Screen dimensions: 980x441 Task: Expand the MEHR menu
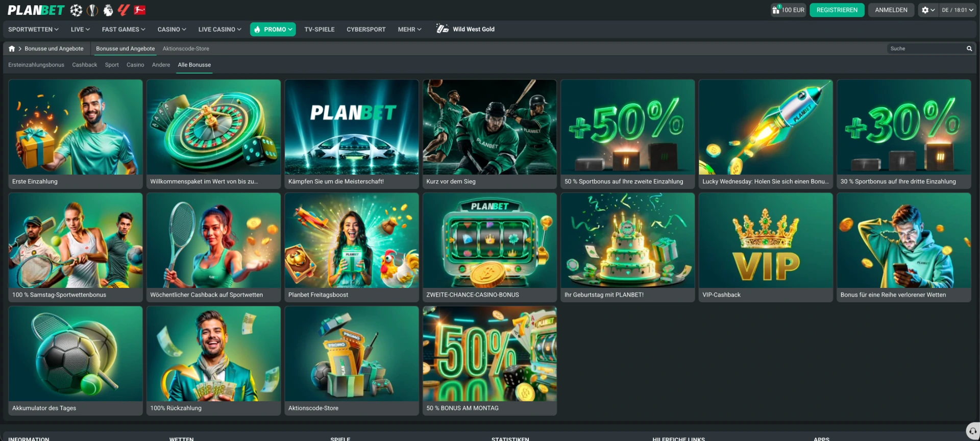tap(409, 29)
